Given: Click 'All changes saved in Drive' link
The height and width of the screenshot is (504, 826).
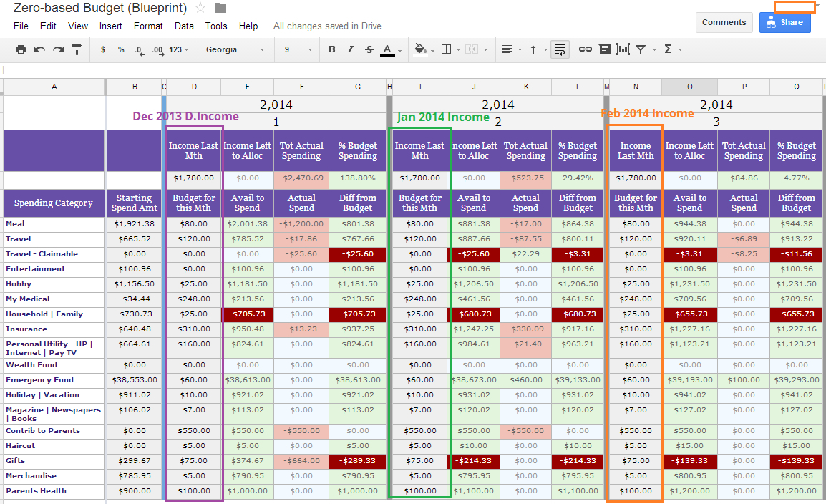Looking at the screenshot, I should [x=327, y=26].
